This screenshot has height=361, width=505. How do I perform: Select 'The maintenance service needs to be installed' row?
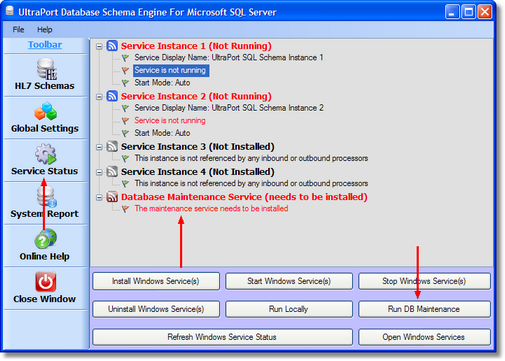click(211, 209)
